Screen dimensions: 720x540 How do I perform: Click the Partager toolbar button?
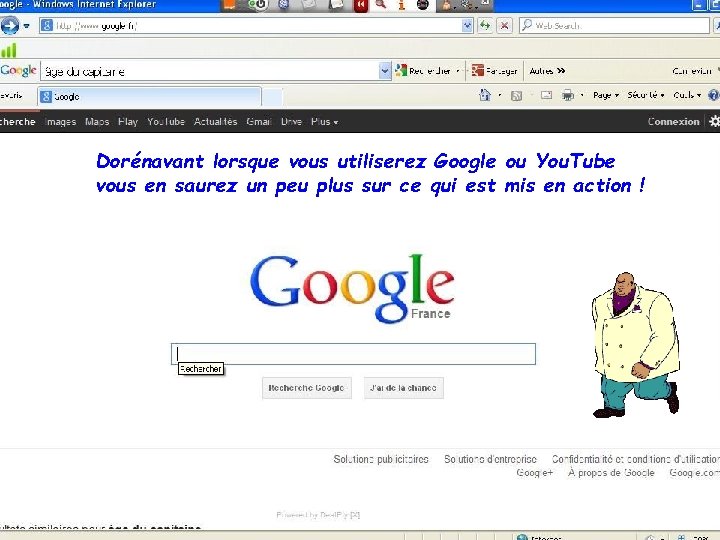pos(495,71)
